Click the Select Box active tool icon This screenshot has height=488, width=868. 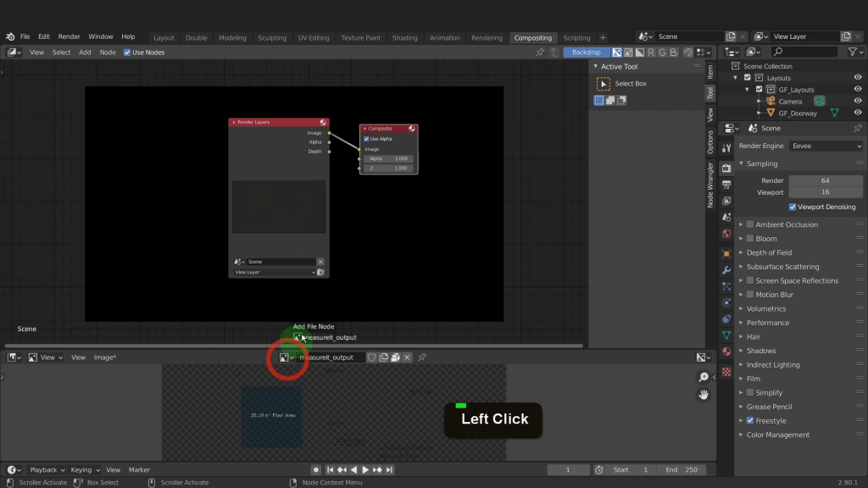pyautogui.click(x=604, y=84)
